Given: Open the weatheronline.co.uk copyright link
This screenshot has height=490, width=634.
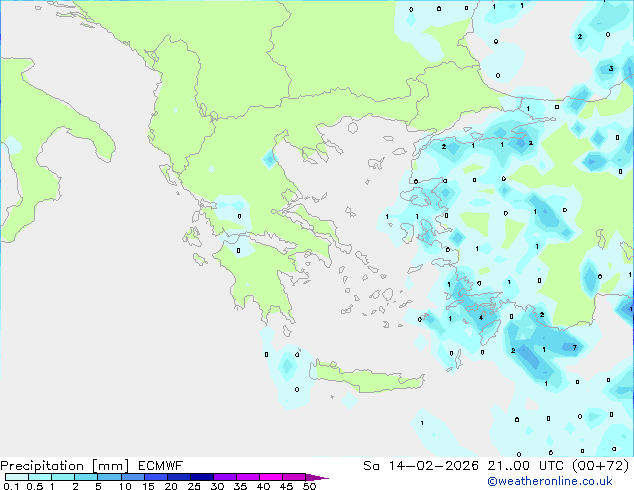Looking at the screenshot, I should [550, 481].
